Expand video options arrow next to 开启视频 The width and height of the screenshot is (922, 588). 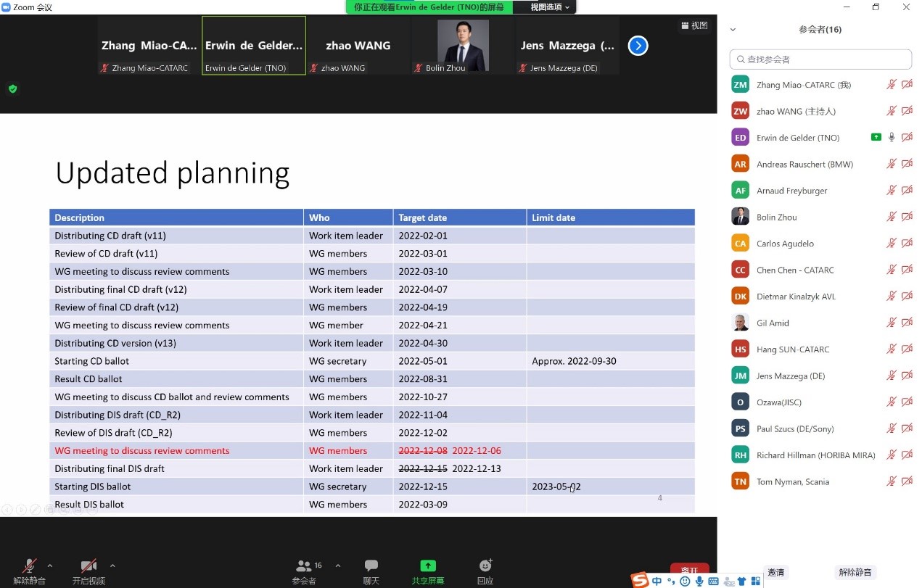[x=112, y=566]
